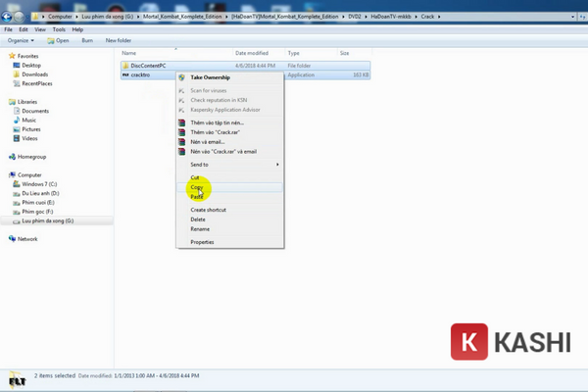Click the WinRAR icon beside "Thêm vào tập tin nén..."
The image size is (588, 392).
point(182,122)
